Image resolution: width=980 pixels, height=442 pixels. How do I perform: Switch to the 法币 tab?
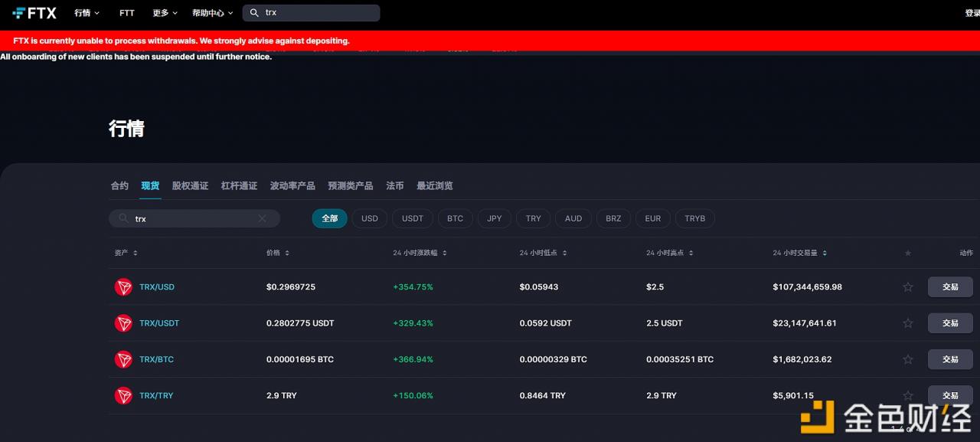[x=395, y=185]
